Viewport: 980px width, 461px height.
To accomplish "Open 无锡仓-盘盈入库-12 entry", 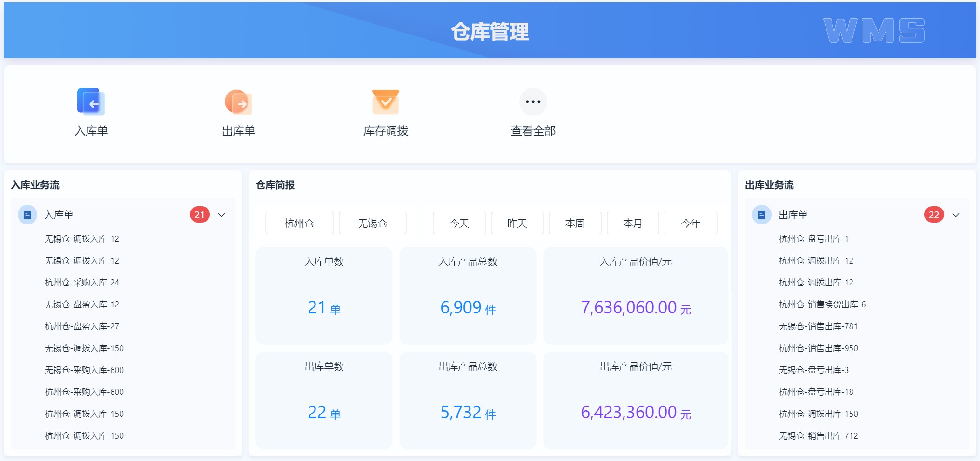I will [x=82, y=304].
